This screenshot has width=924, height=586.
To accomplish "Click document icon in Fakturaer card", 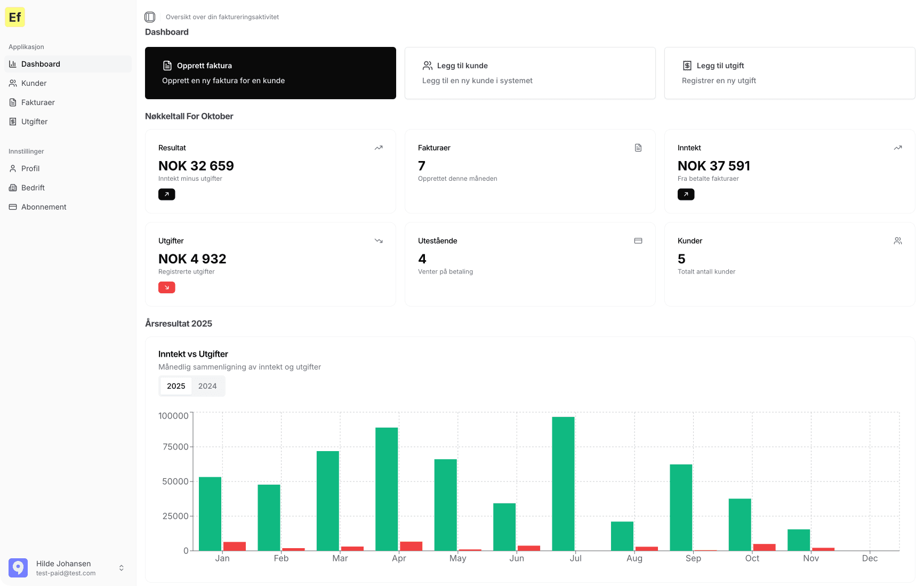I will tap(638, 148).
